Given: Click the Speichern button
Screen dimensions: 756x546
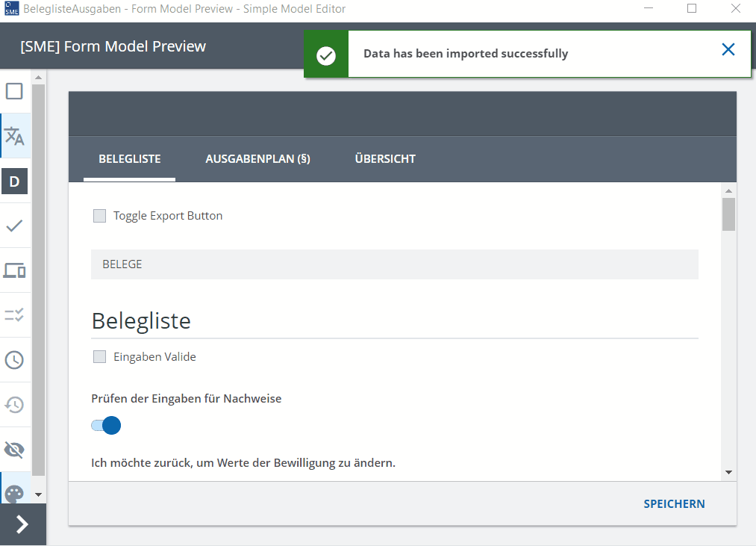Looking at the screenshot, I should pyautogui.click(x=674, y=503).
